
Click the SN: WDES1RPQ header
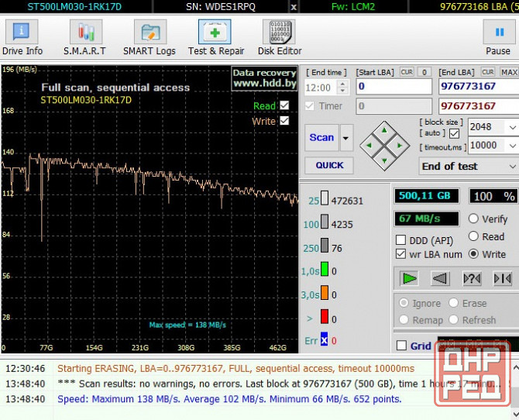(x=221, y=7)
